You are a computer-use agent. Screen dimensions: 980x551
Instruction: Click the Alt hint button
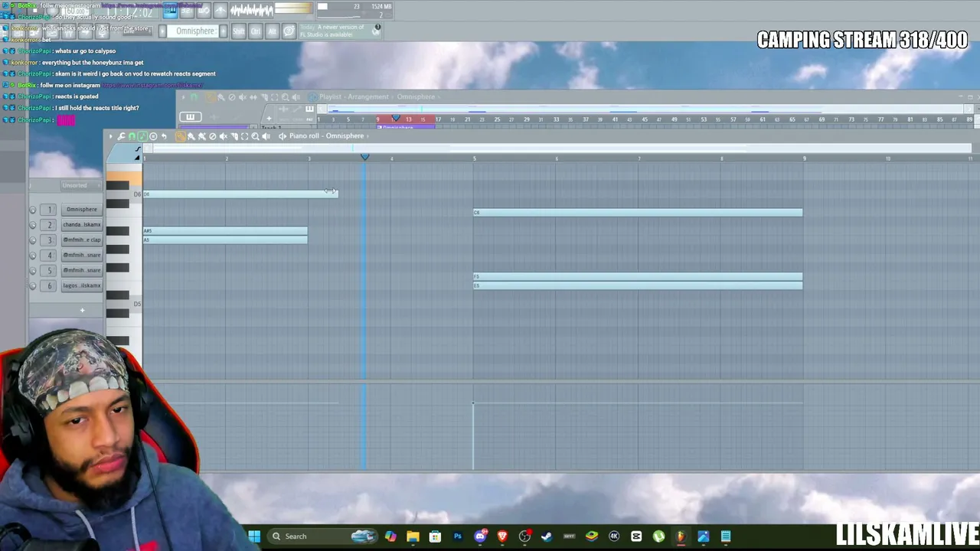click(x=272, y=31)
